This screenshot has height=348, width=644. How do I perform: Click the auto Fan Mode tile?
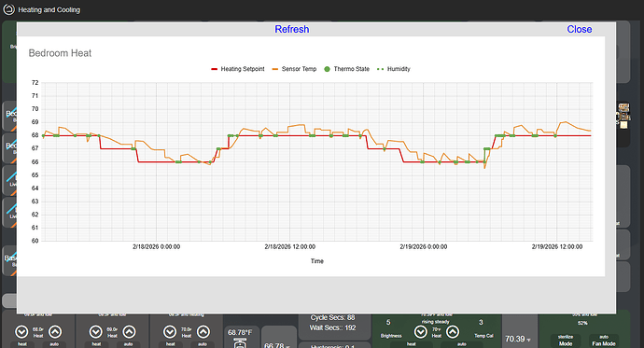coord(604,341)
